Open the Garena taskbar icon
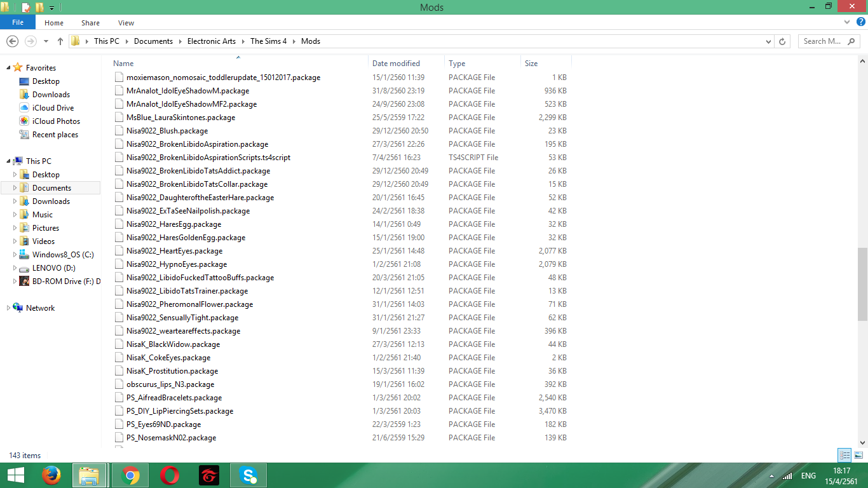 (209, 475)
